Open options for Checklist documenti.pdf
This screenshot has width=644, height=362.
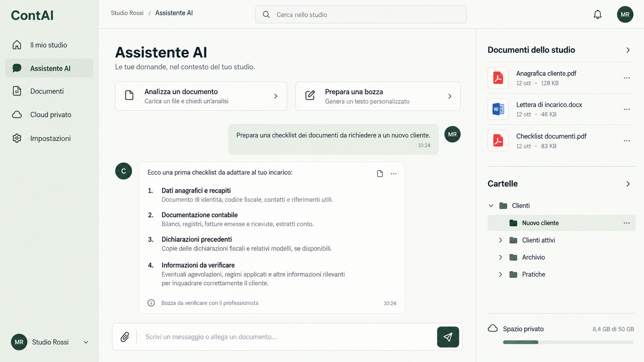(627, 141)
